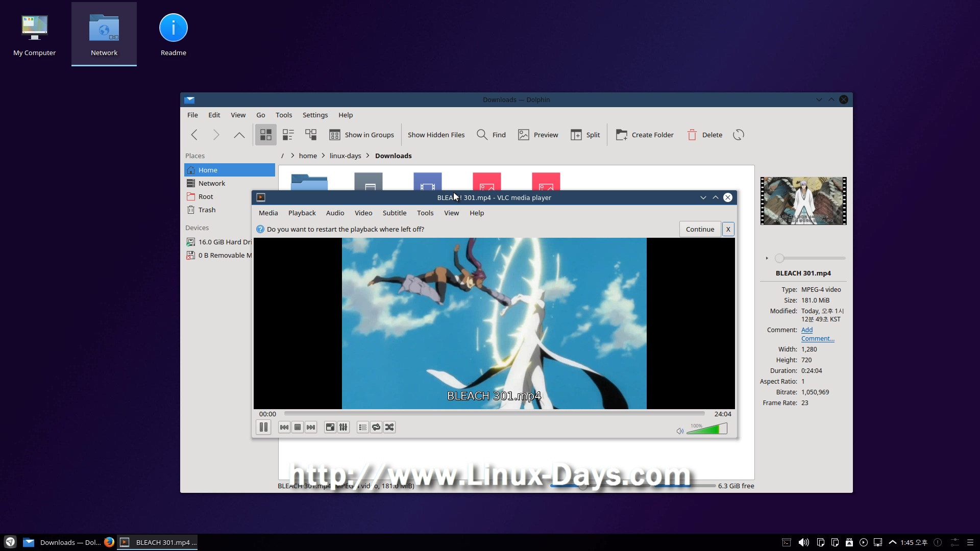Pause playback in VLC

pos(263,428)
